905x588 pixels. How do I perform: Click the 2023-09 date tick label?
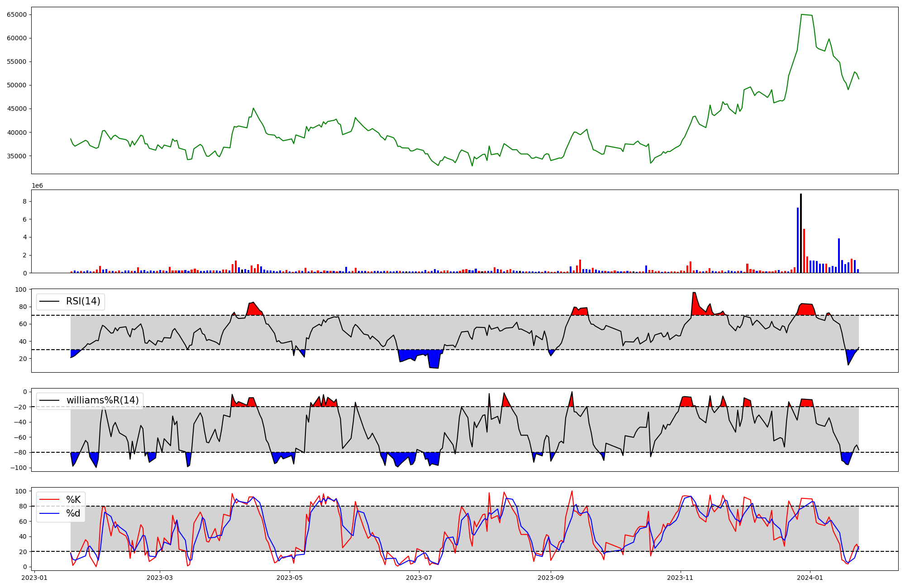coord(551,578)
